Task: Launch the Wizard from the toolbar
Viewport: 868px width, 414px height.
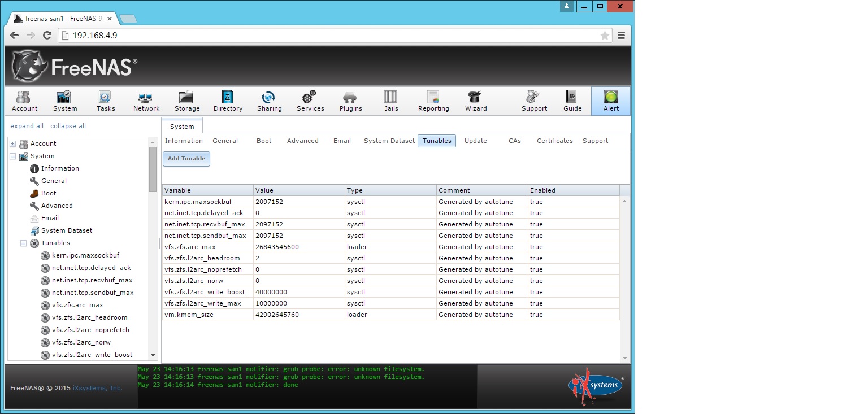Action: (x=476, y=101)
